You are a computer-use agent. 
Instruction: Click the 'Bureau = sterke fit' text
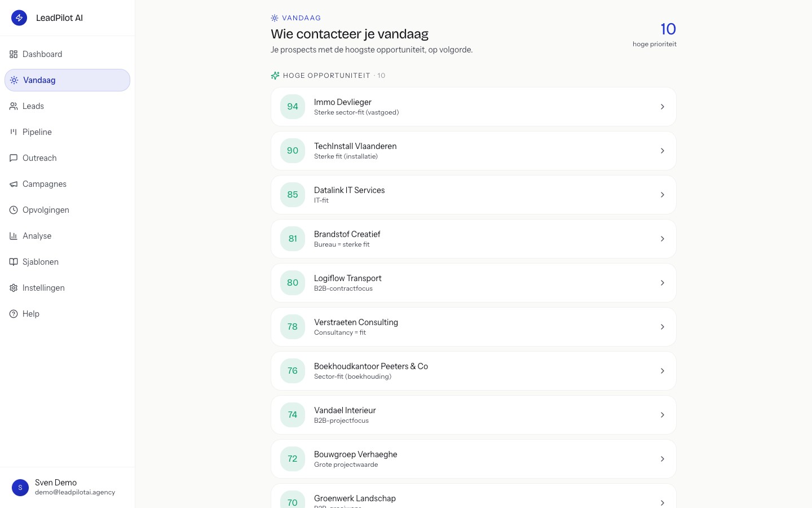tap(342, 244)
